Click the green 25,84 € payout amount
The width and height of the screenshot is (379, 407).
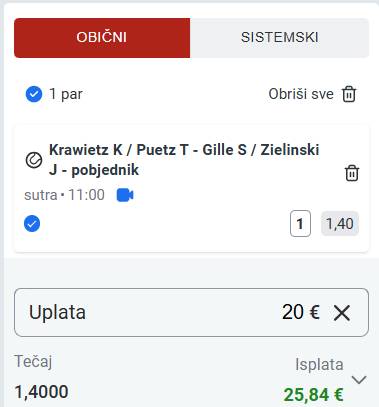point(313,395)
